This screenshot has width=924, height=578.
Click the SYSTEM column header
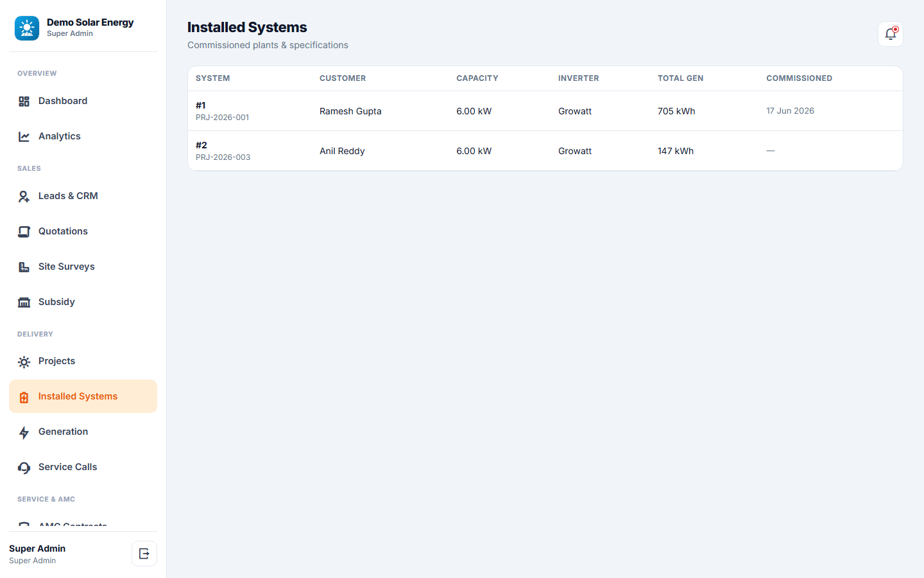212,78
